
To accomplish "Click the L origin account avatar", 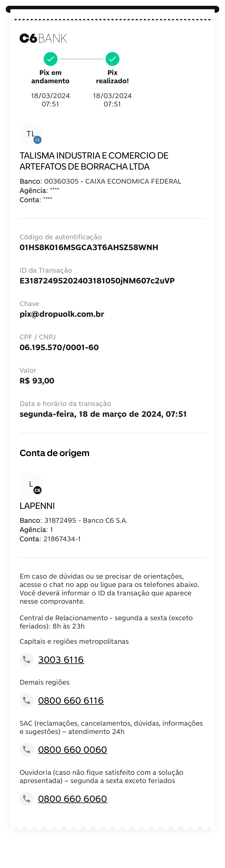I will (x=31, y=484).
